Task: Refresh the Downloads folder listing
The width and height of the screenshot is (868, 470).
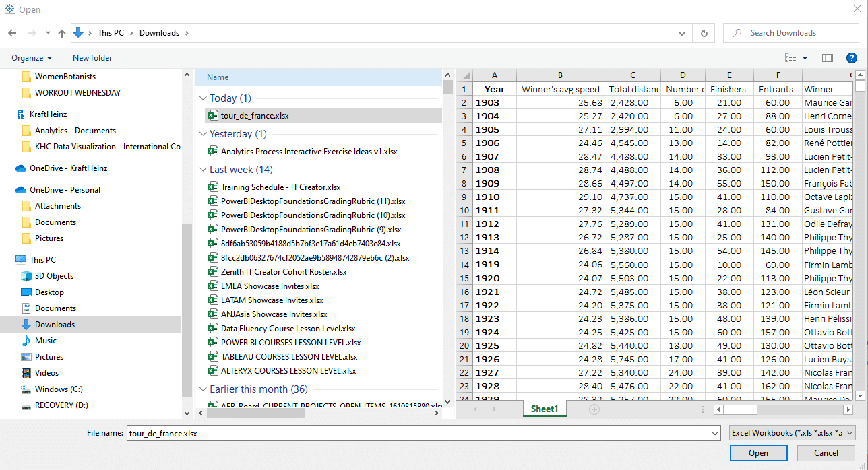Action: [x=704, y=32]
